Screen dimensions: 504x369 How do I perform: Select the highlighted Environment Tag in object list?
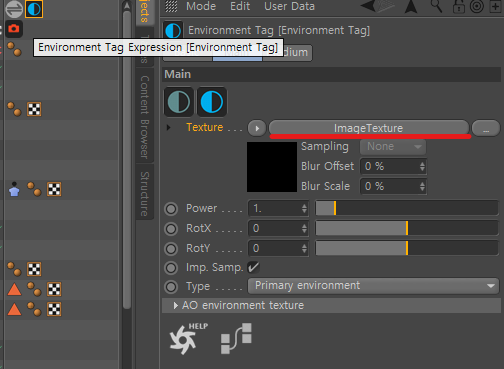(34, 9)
